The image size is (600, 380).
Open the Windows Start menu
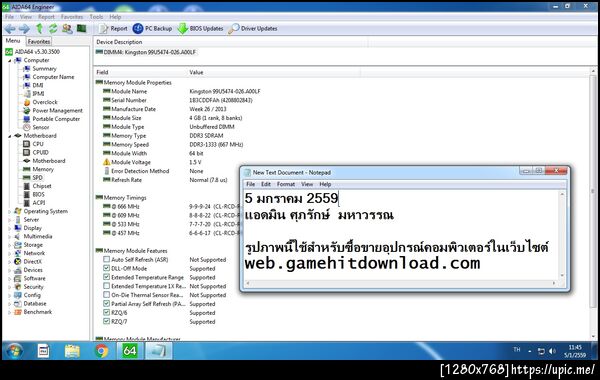tap(14, 351)
